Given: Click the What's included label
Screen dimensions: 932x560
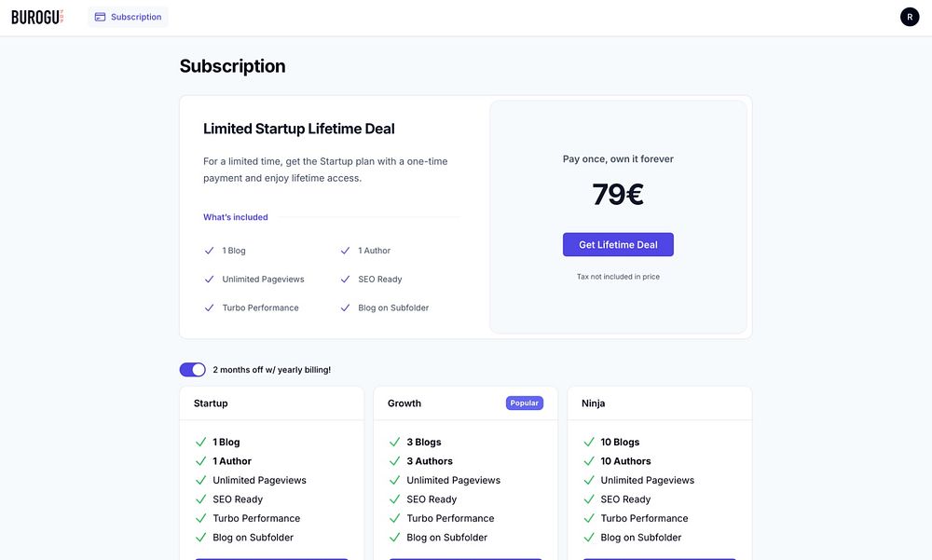Looking at the screenshot, I should pyautogui.click(x=236, y=217).
